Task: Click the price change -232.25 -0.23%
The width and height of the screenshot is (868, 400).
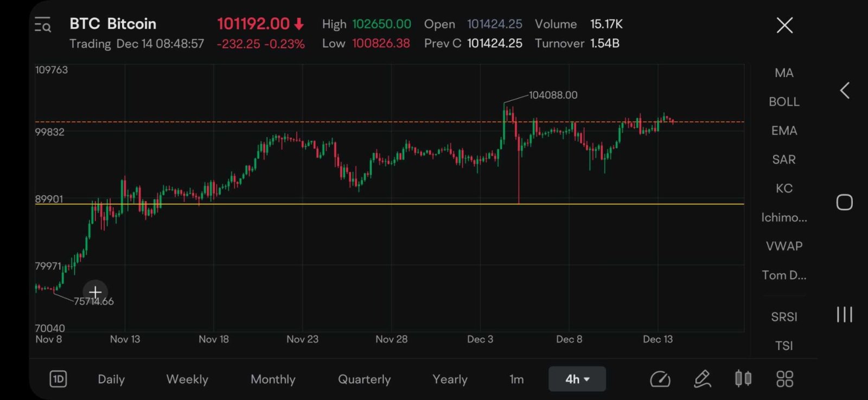Action: [x=261, y=44]
